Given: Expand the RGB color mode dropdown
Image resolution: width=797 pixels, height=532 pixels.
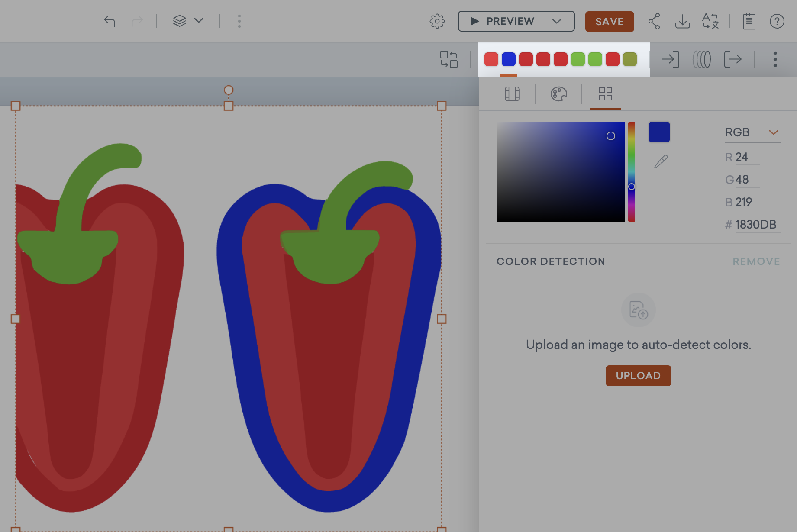Looking at the screenshot, I should [773, 132].
